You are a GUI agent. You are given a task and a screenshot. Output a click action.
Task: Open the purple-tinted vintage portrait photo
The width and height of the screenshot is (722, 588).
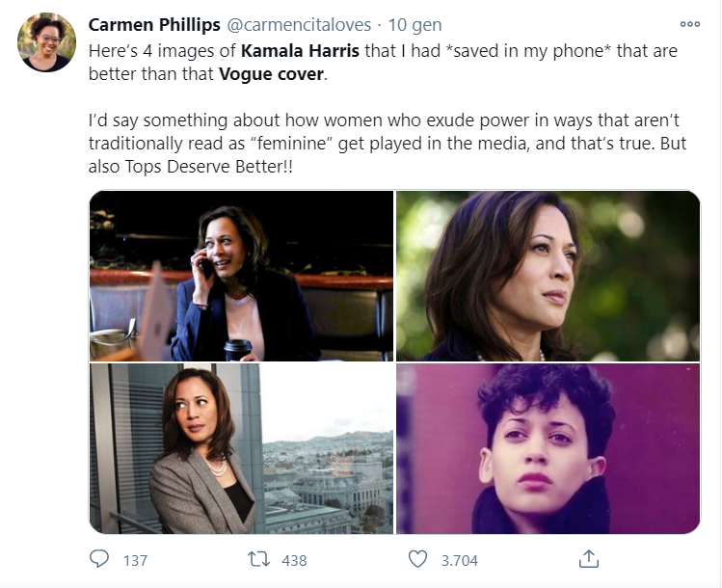pos(548,448)
